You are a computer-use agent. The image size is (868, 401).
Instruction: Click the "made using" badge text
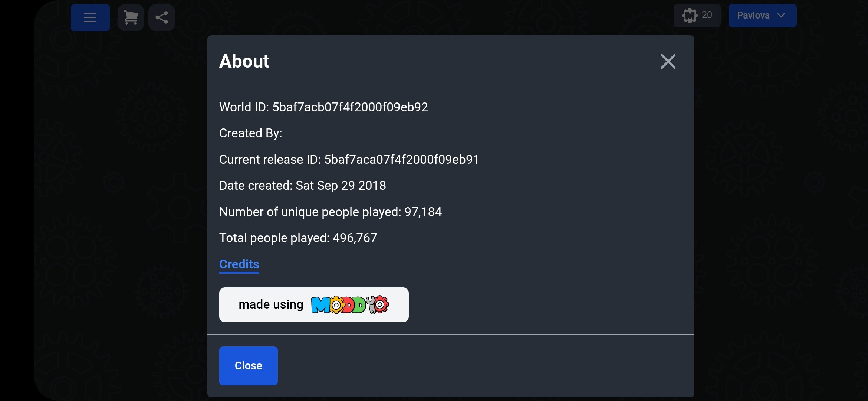click(271, 304)
